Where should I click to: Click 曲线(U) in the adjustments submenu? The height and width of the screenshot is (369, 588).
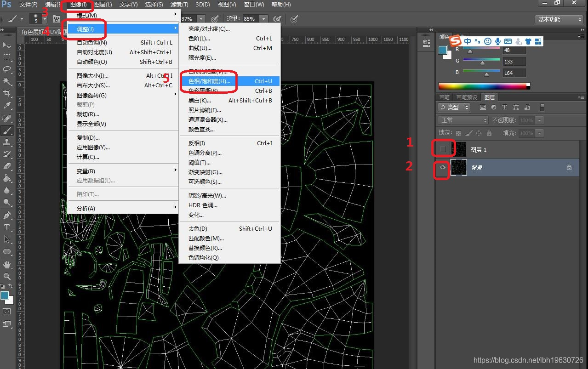point(200,48)
